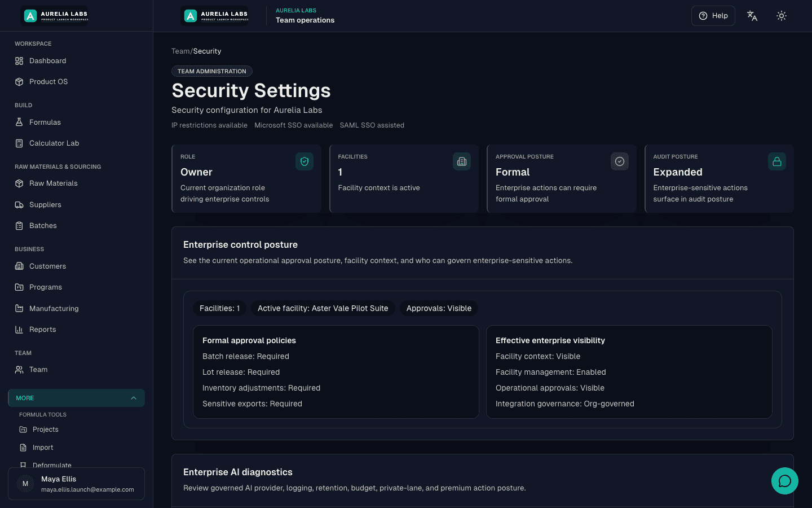812x508 pixels.
Task: Click the checkmark icon on Approval Posture card
Action: tap(620, 161)
